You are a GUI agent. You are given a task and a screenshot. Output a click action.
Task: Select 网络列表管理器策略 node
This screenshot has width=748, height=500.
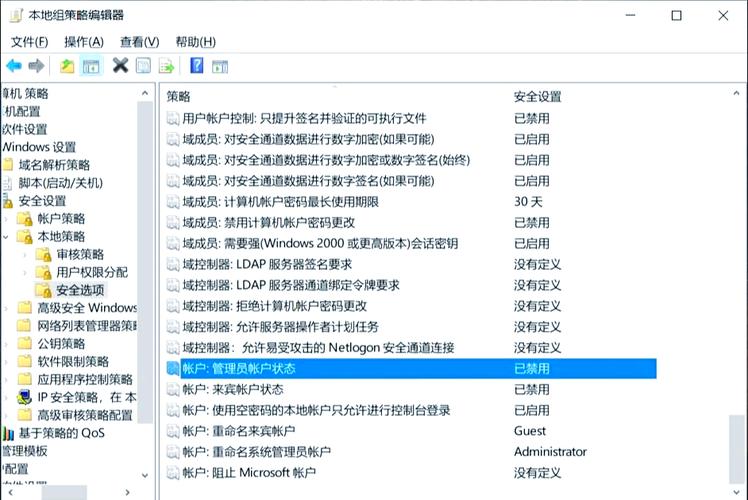tap(87, 326)
